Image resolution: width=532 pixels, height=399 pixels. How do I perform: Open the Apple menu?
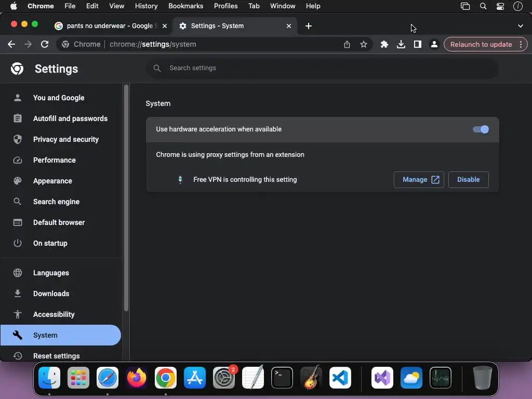click(x=14, y=6)
